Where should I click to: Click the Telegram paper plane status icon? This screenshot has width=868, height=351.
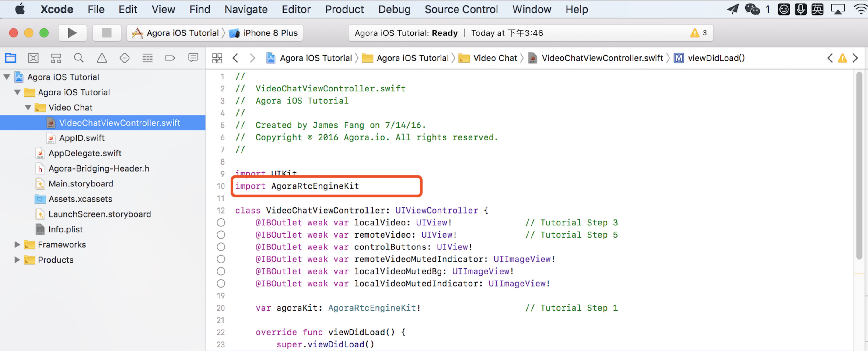[733, 9]
